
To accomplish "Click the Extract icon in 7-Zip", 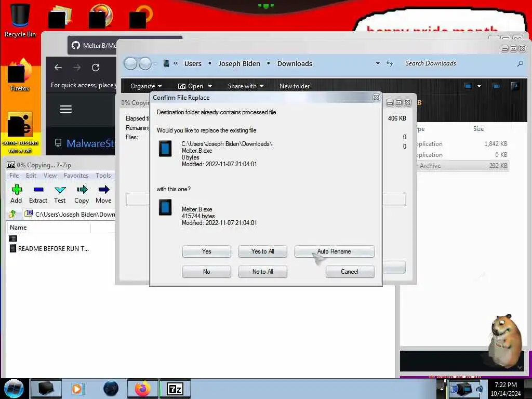I will click(x=38, y=194).
